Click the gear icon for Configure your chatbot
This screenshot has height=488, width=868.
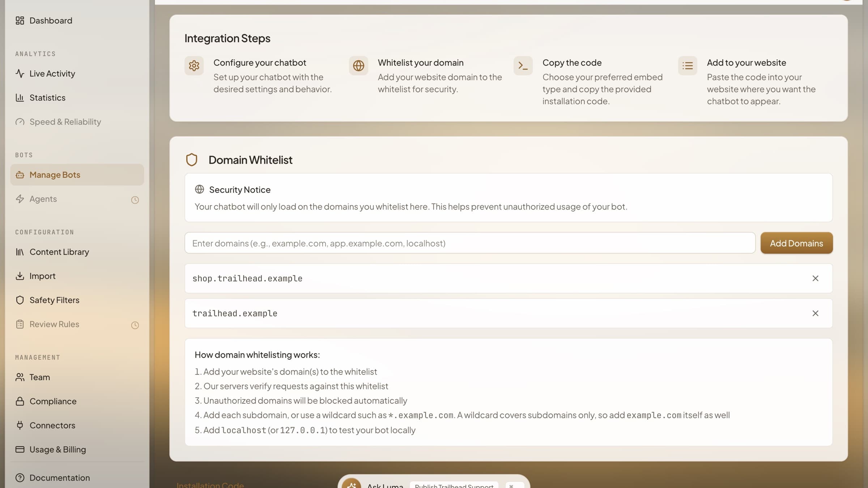tap(194, 66)
